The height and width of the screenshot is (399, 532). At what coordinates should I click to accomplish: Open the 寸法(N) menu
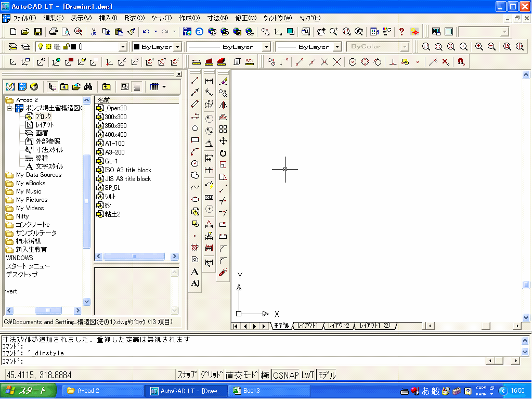(217, 18)
